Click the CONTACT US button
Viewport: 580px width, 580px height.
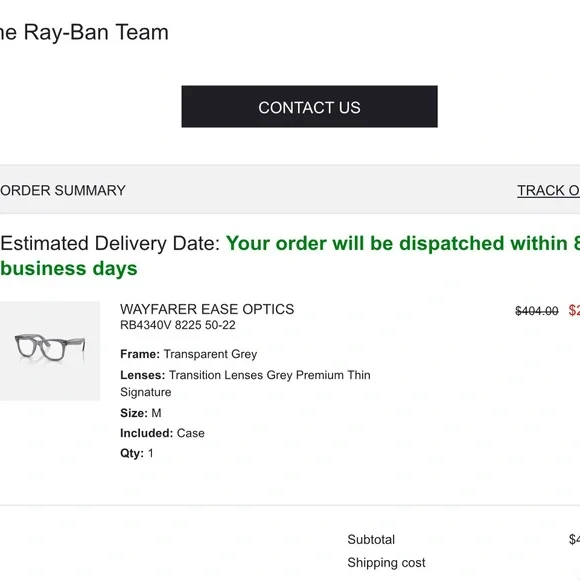click(309, 107)
